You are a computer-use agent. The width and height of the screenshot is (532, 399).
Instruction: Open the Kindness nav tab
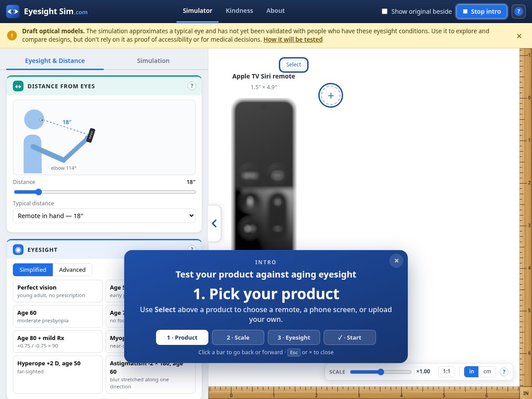(x=239, y=11)
